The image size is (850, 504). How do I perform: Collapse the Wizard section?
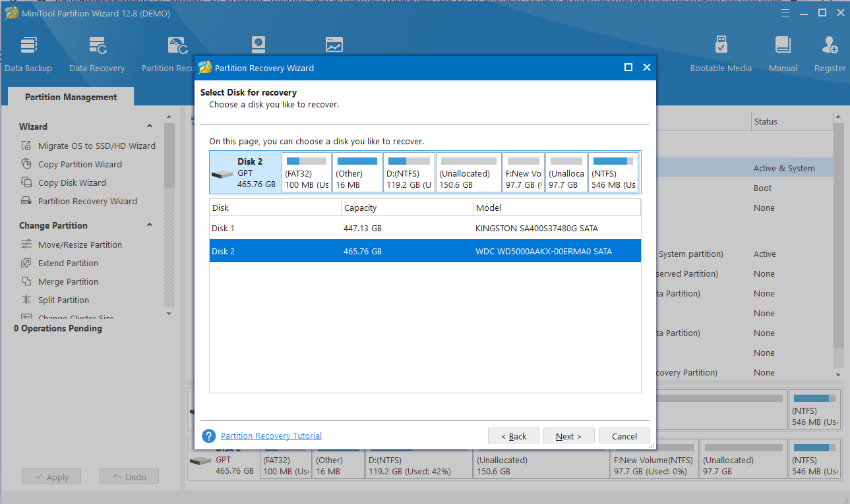150,126
